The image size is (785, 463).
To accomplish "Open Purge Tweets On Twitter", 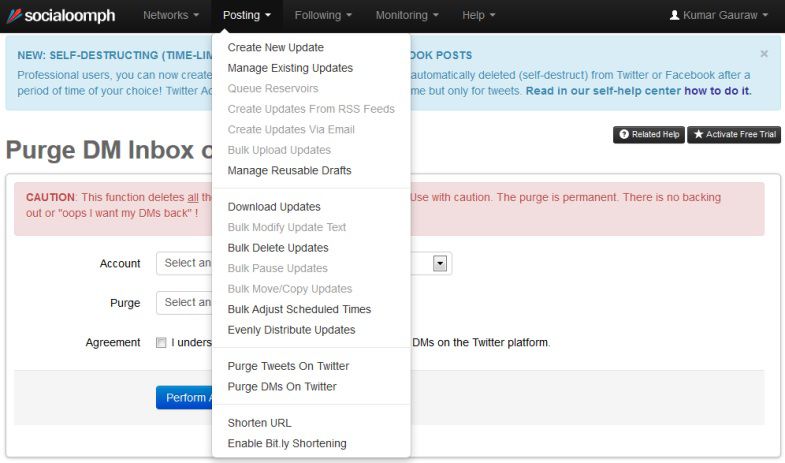I will (288, 366).
